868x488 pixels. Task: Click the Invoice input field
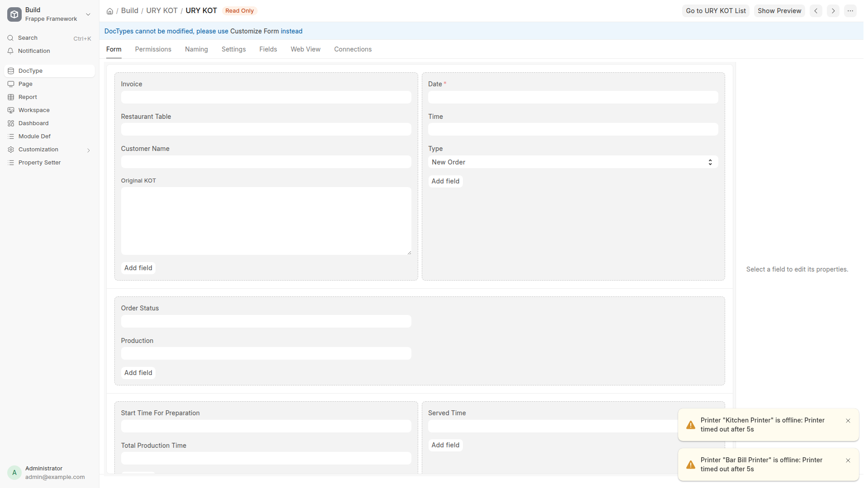tap(266, 97)
